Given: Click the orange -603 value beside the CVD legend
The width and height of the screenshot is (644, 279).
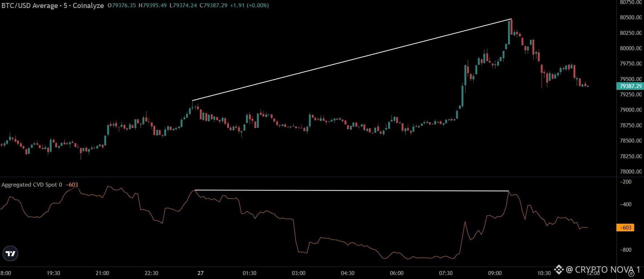Looking at the screenshot, I should point(72,185).
